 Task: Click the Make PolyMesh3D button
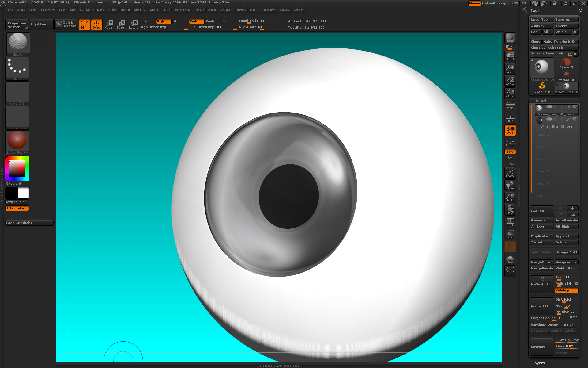coord(560,41)
